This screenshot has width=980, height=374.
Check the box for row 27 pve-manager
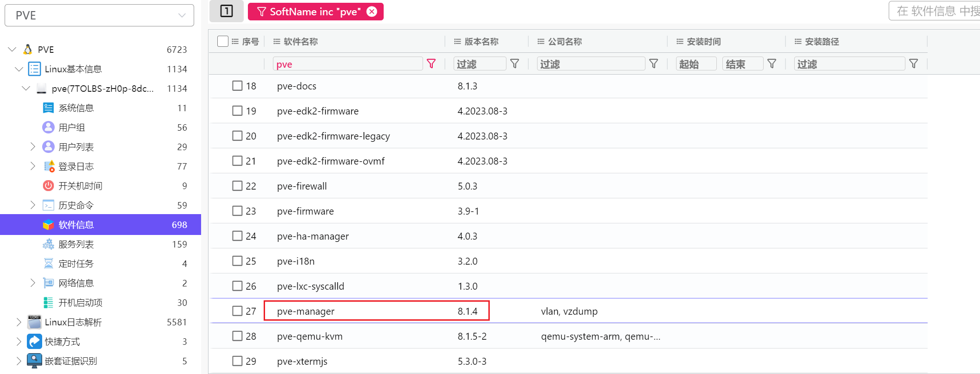[237, 311]
